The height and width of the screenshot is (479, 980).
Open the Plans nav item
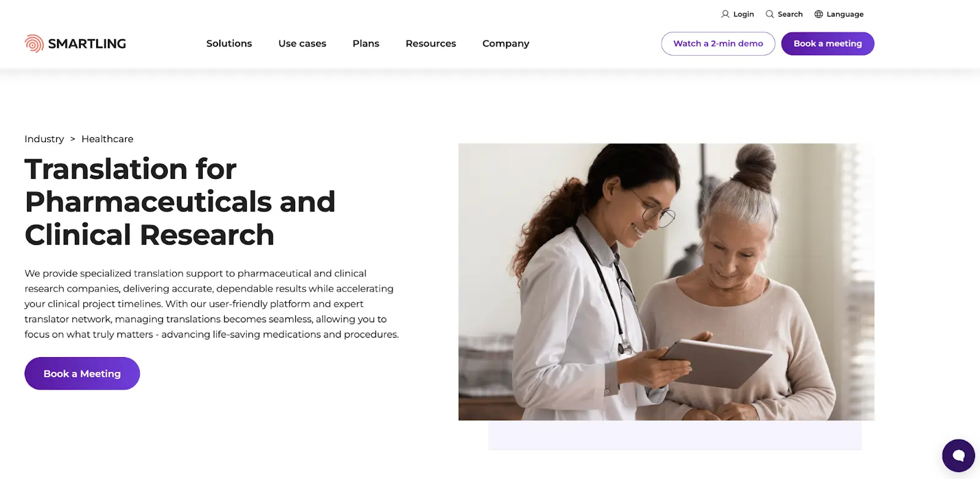(x=366, y=43)
